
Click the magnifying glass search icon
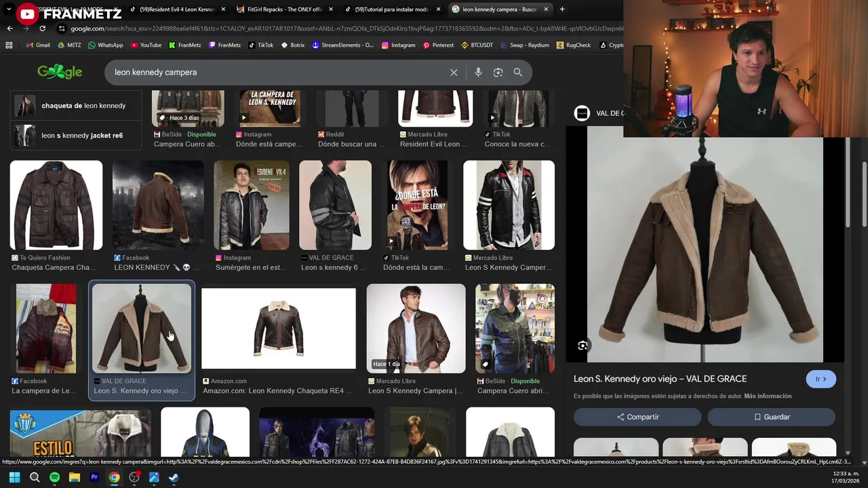pos(518,73)
